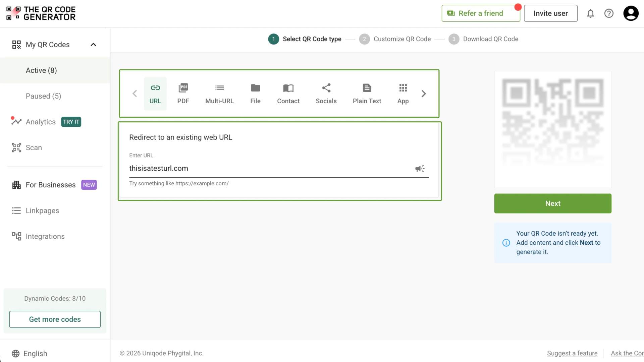
Task: Open Linkpages in the sidebar
Action: click(x=36, y=210)
